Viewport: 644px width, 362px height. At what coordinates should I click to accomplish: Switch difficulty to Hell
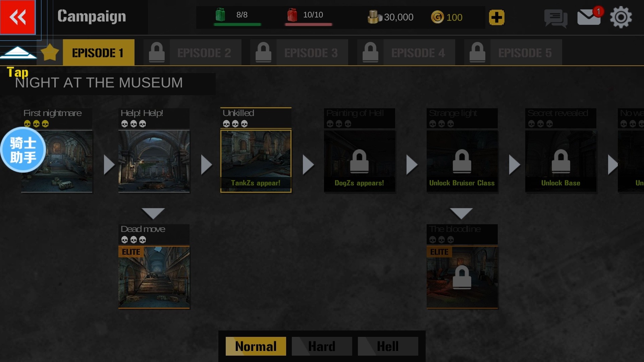388,346
